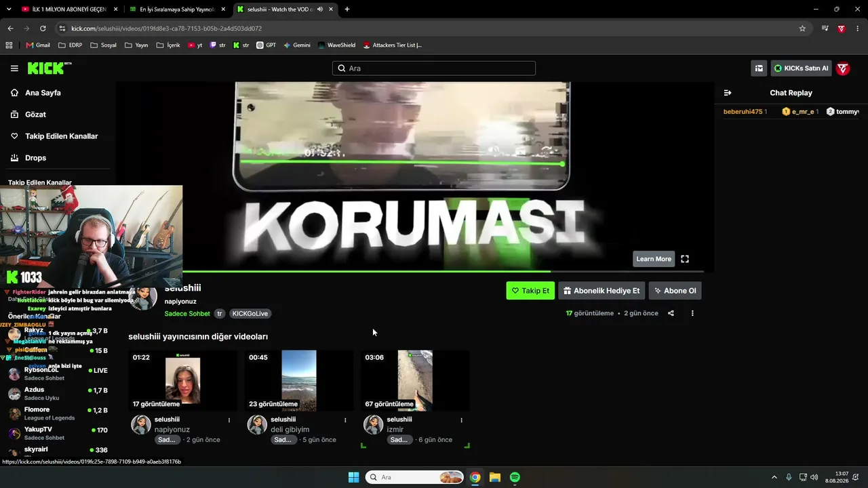
Task: Open the tab search dropdown arrow
Action: pos(9,9)
